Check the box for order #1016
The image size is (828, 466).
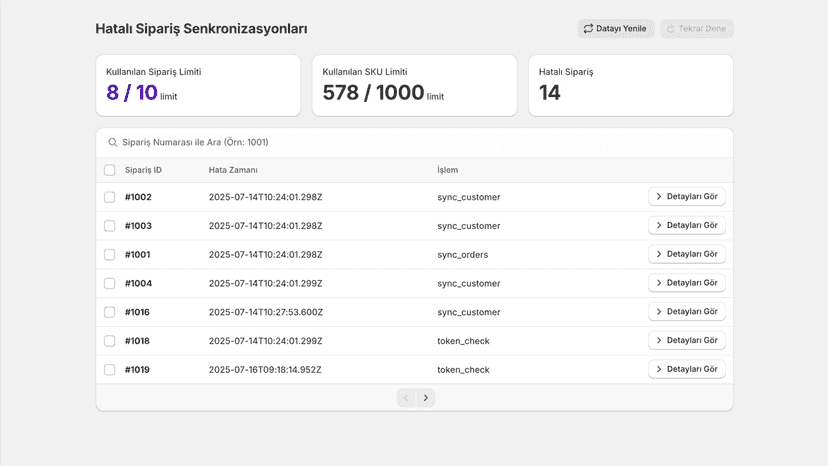(109, 312)
